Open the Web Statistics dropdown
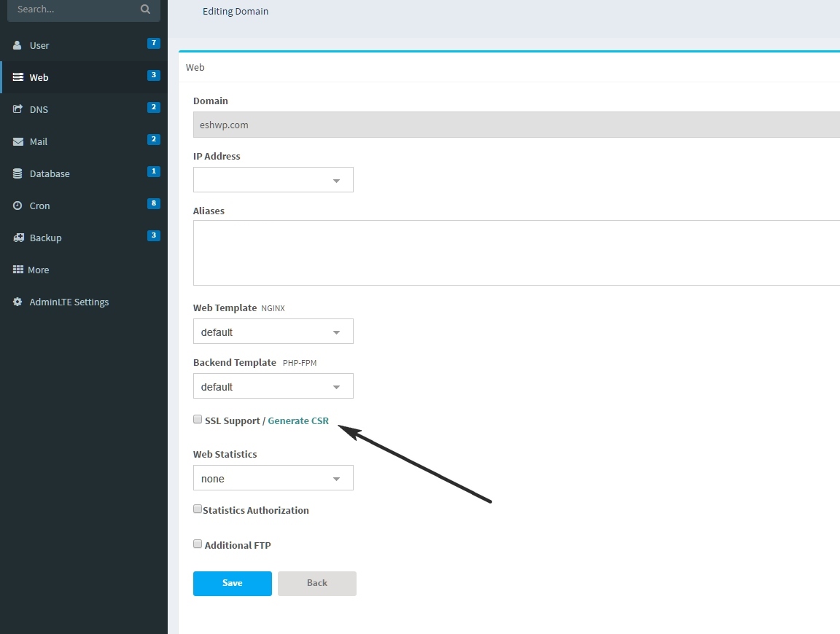Screen dimensions: 840x634 point(273,478)
